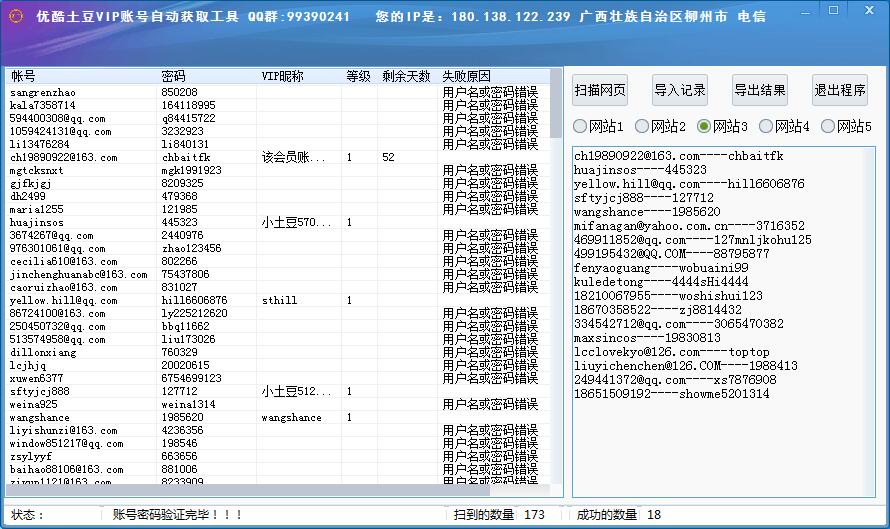Click VIP nickname cell sthill
890x529 pixels.
(279, 300)
